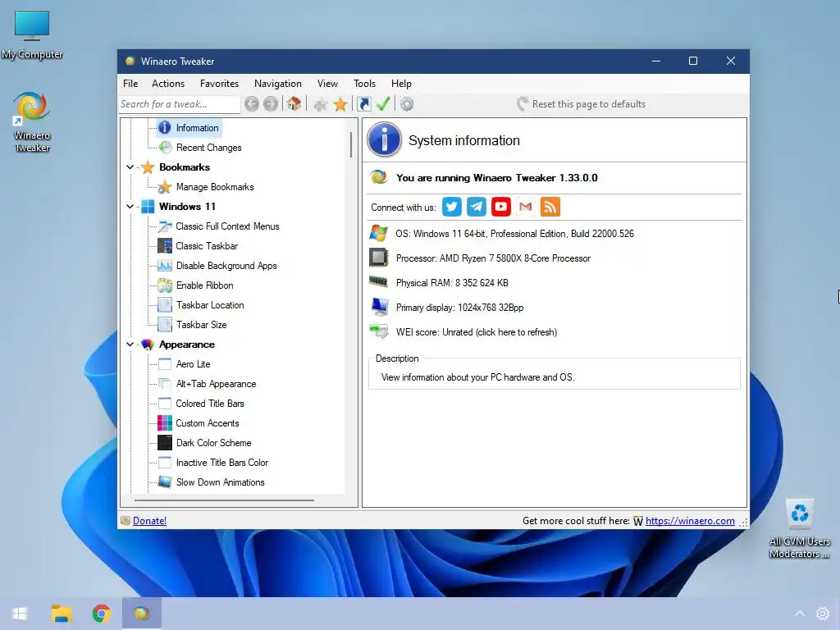Collapse the Windows 11 tree section
The height and width of the screenshot is (630, 840).
click(130, 206)
